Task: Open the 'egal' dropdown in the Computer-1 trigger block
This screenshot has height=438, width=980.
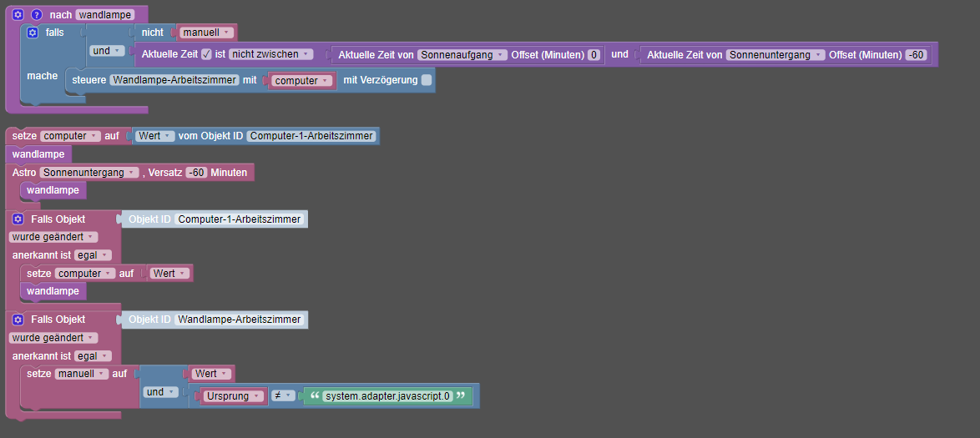Action: click(x=93, y=255)
